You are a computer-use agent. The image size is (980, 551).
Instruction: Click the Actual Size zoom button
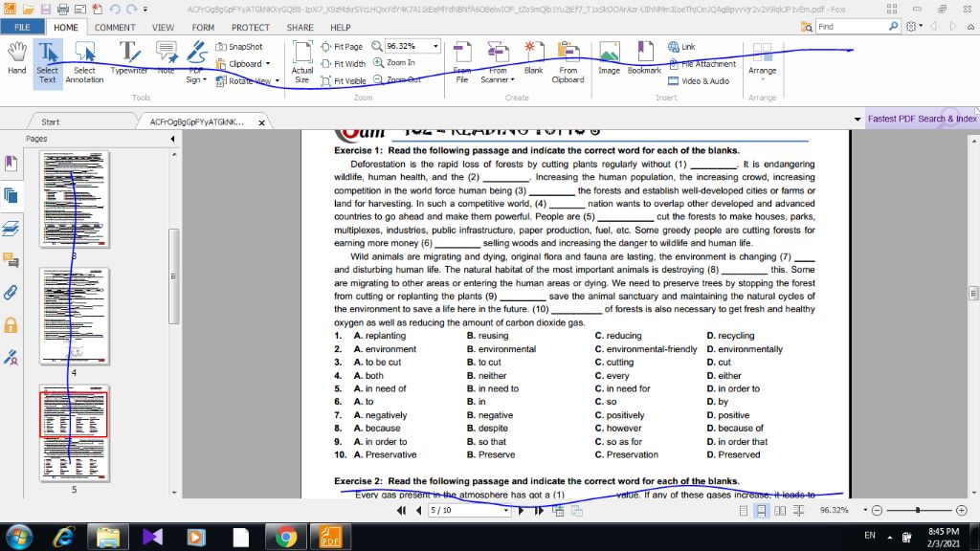click(x=301, y=62)
